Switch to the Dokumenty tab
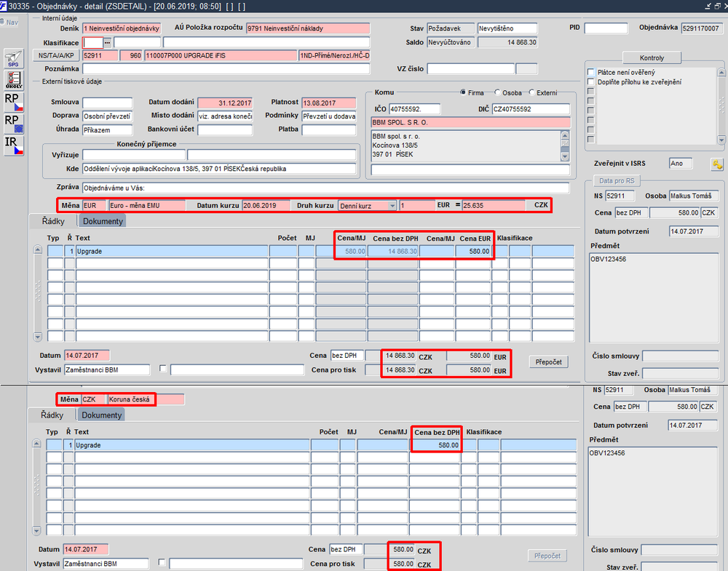728x571 pixels. click(x=103, y=221)
